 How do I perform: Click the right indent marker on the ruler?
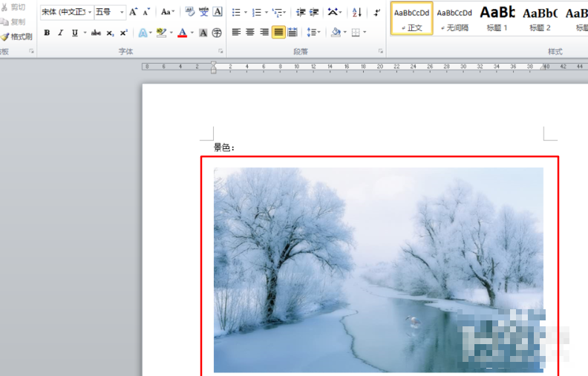[543, 67]
